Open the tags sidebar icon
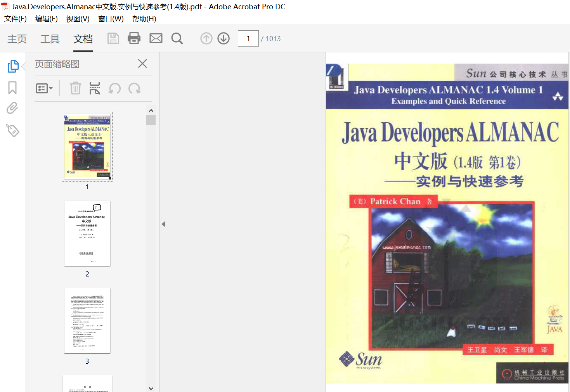The image size is (570, 392). [x=12, y=130]
